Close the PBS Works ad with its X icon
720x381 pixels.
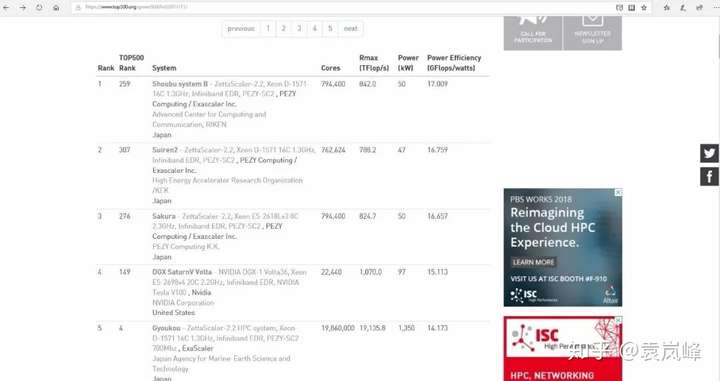[x=619, y=192]
